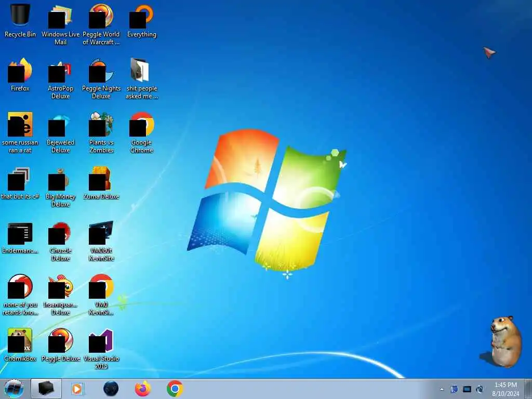Open the clock showing 1:45 PM

pyautogui.click(x=506, y=389)
